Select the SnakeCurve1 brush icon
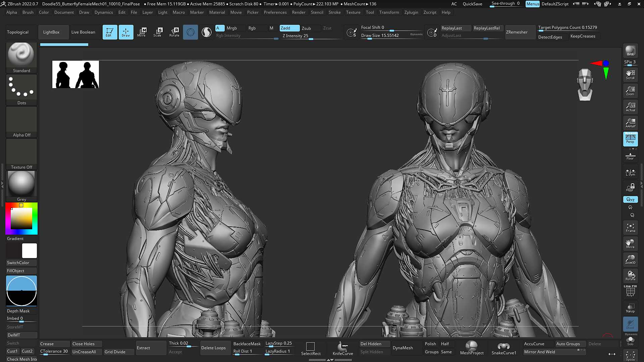Viewport: 644px width, 362px height. [504, 348]
